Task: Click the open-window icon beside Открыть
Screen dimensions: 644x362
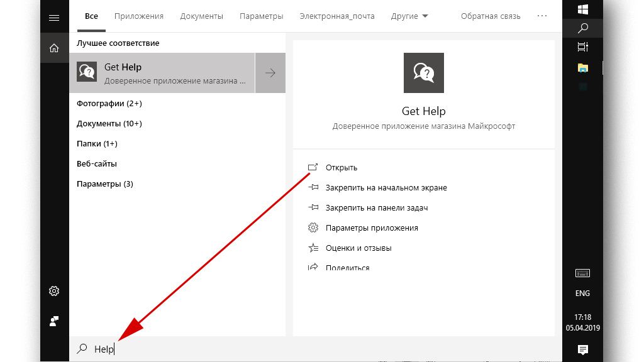Action: click(x=313, y=167)
